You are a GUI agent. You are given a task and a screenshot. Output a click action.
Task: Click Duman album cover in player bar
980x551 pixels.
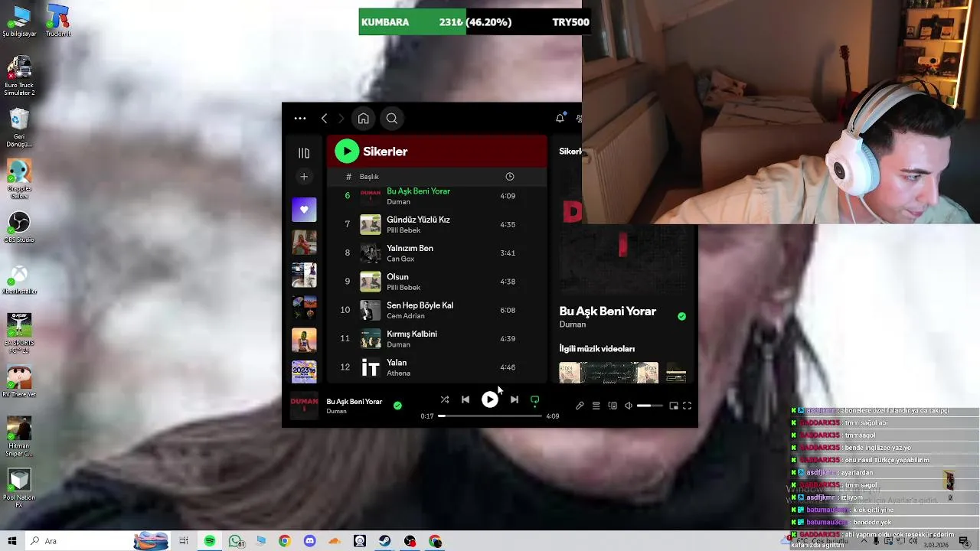point(304,406)
